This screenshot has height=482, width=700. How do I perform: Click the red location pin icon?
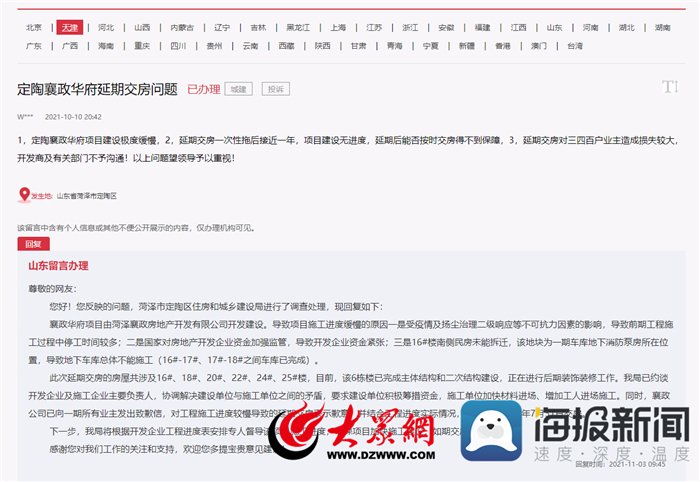(24, 195)
